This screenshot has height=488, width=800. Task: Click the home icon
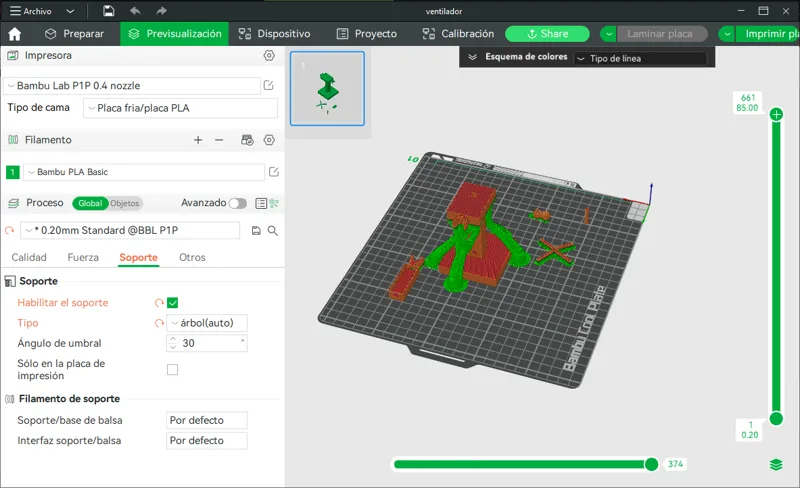(15, 34)
